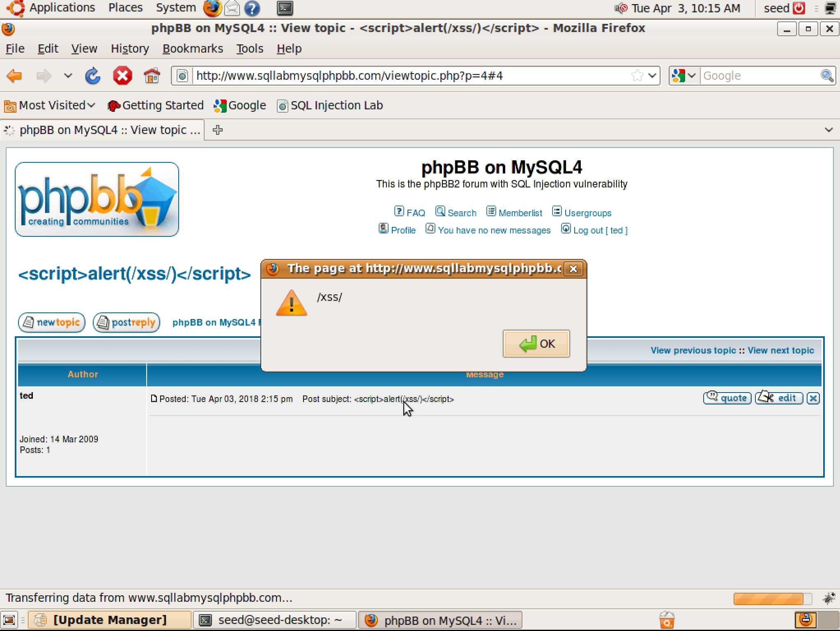Screen dimensions: 840x631
Task: Click the quote button on post
Action: (x=727, y=398)
